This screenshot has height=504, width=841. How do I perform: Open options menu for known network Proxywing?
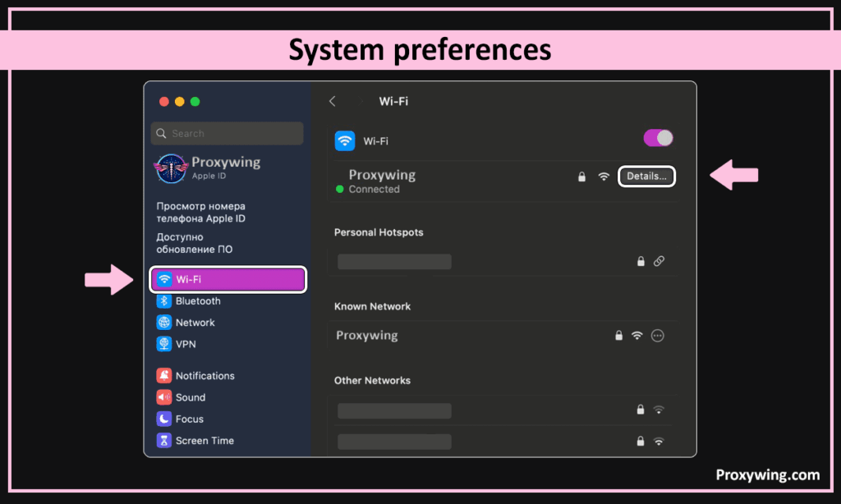pos(657,336)
